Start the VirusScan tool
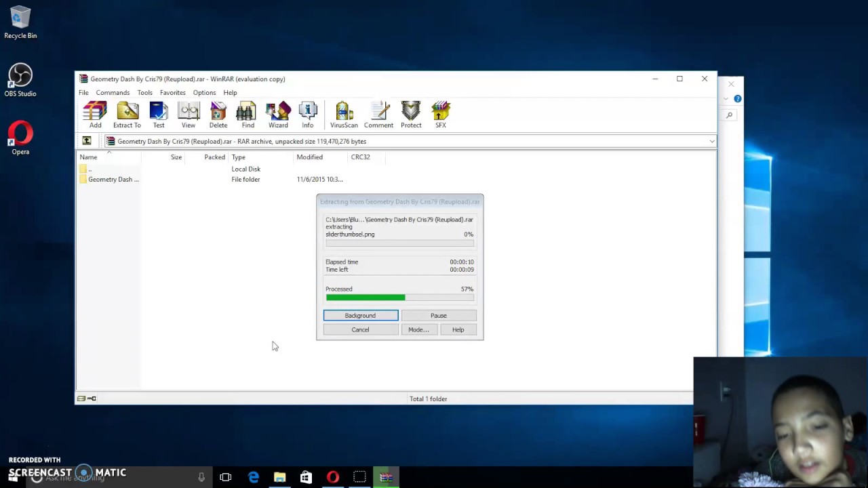The width and height of the screenshot is (868, 488). (x=344, y=115)
